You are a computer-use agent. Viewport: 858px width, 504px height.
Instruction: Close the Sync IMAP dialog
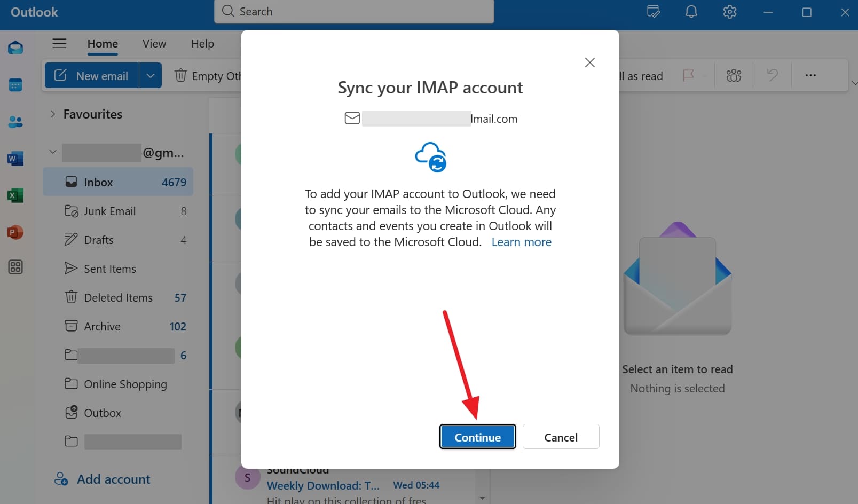click(590, 62)
